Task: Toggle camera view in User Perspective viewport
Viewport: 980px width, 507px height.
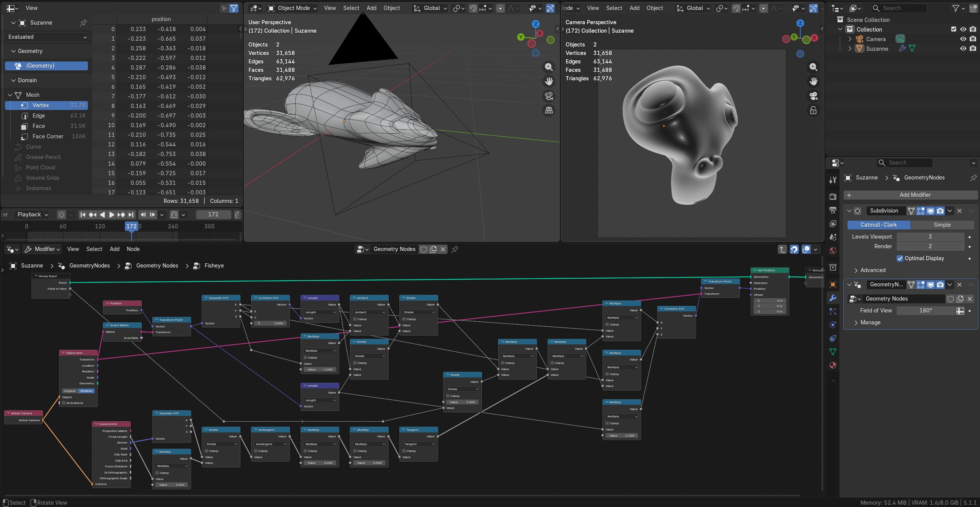Action: (549, 96)
